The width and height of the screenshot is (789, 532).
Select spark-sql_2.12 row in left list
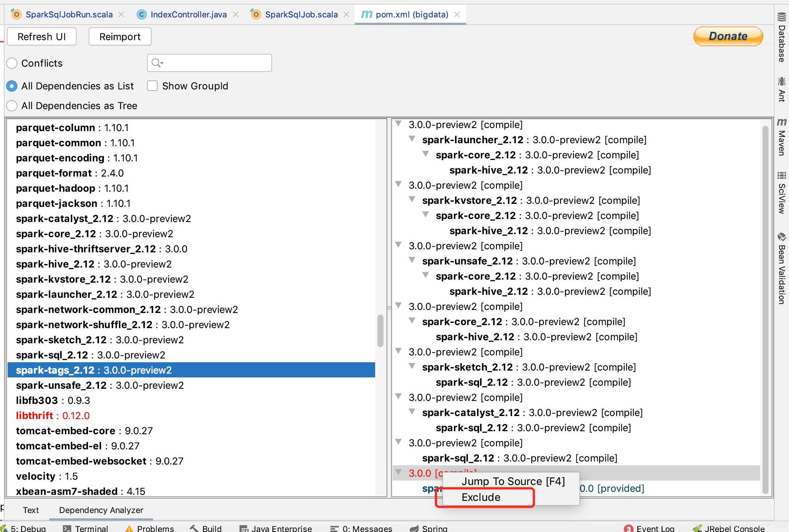(x=191, y=355)
